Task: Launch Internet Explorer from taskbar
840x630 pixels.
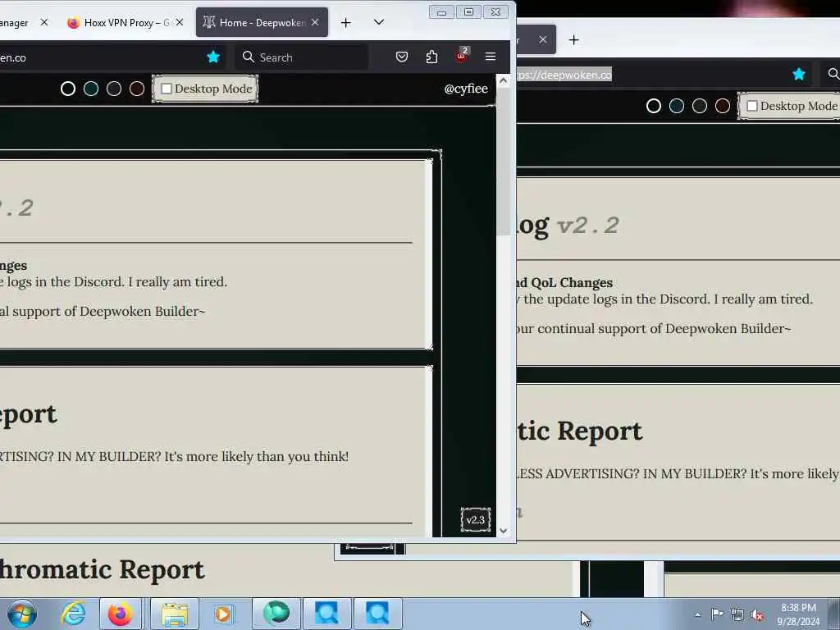Action: coord(73,614)
